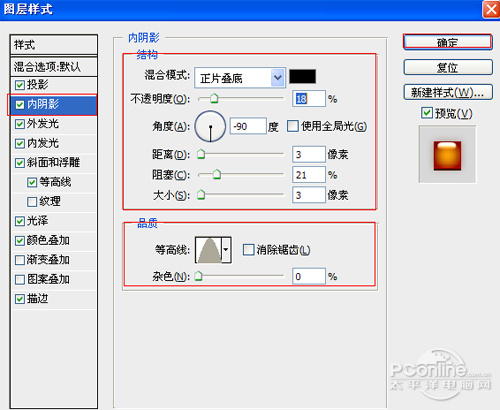Open the 外发光 settings page

coord(43,124)
